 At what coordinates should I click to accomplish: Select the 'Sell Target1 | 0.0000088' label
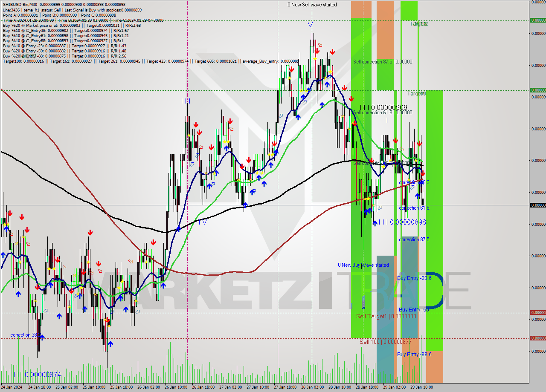click(386, 316)
